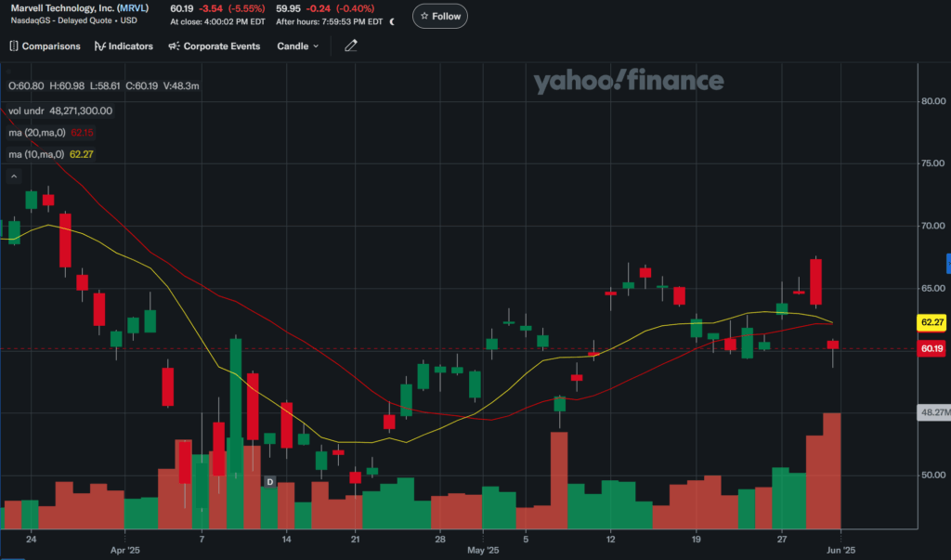This screenshot has height=560, width=951.
Task: Click the H:60.98 high value
Action: [67, 86]
